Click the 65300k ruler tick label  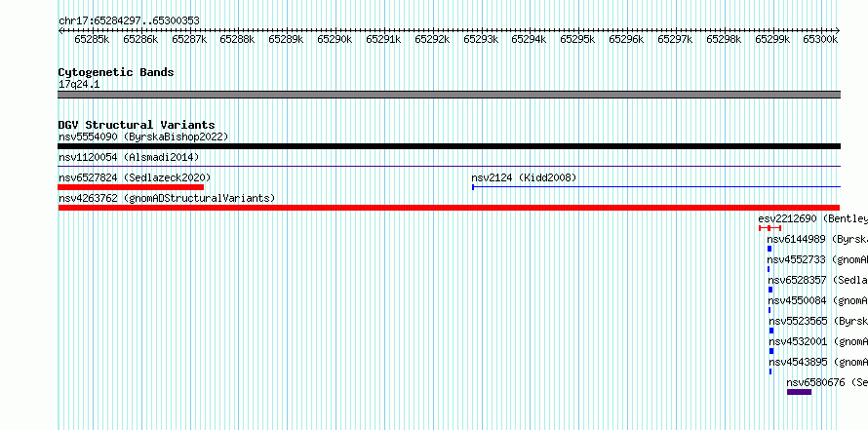[820, 39]
